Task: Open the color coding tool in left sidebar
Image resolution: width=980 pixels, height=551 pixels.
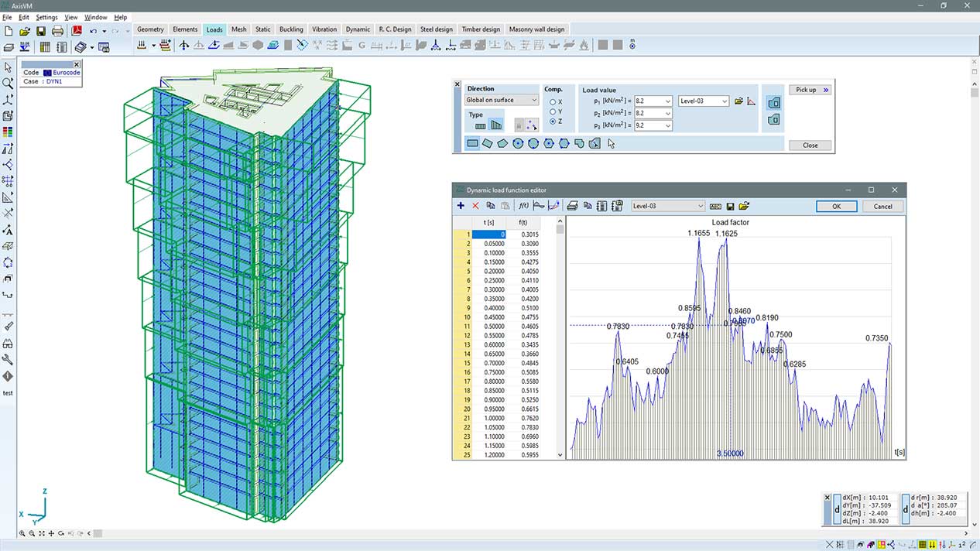Action: [8, 132]
